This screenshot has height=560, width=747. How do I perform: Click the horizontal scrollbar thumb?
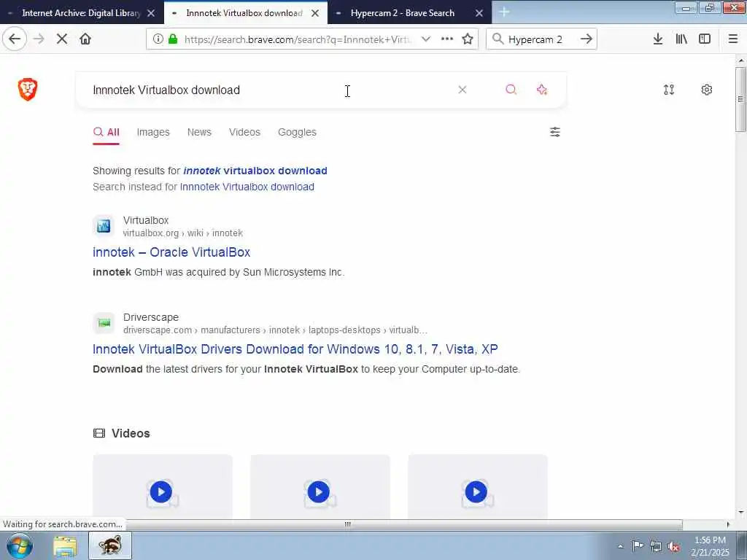[348, 524]
